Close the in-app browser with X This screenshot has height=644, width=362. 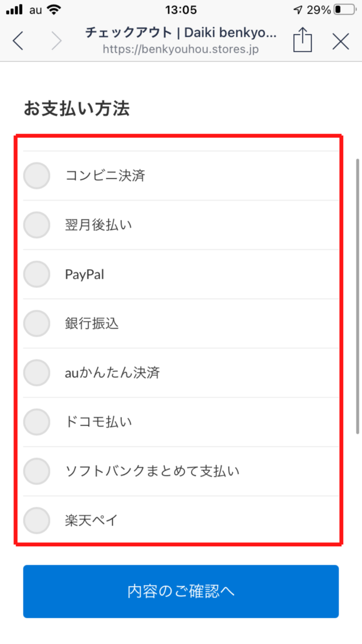(x=341, y=41)
